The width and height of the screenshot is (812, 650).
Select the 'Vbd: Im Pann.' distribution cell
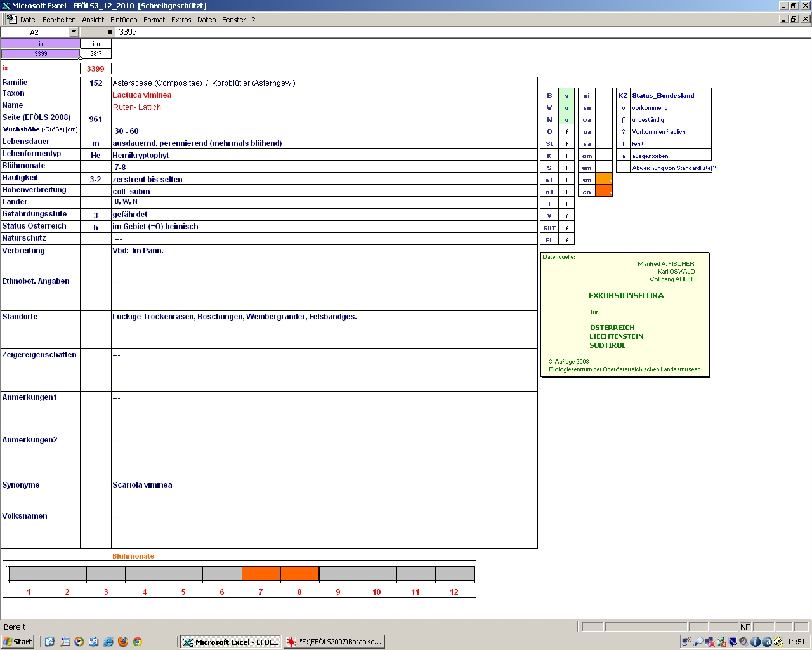point(324,260)
